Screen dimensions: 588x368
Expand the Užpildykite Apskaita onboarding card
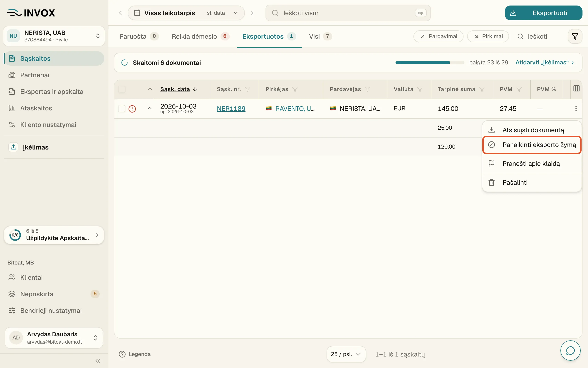(x=54, y=235)
